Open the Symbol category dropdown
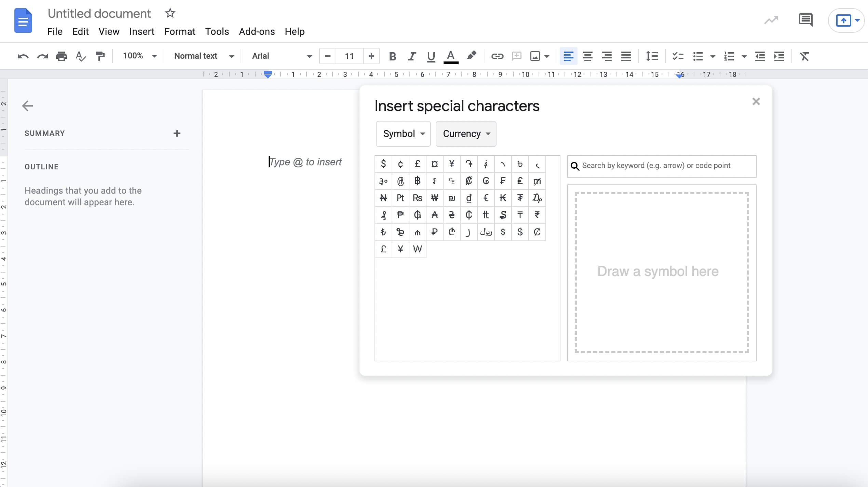 click(x=403, y=134)
